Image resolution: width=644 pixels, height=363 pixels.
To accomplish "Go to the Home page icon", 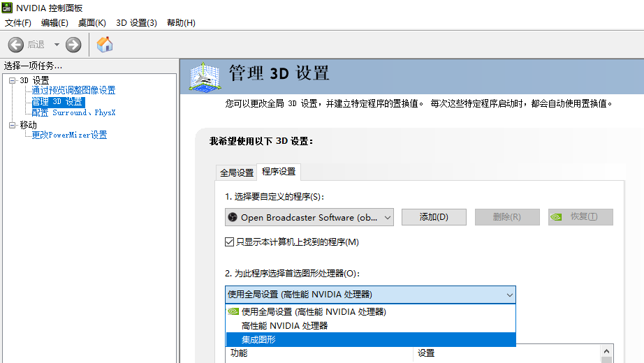I will (105, 45).
